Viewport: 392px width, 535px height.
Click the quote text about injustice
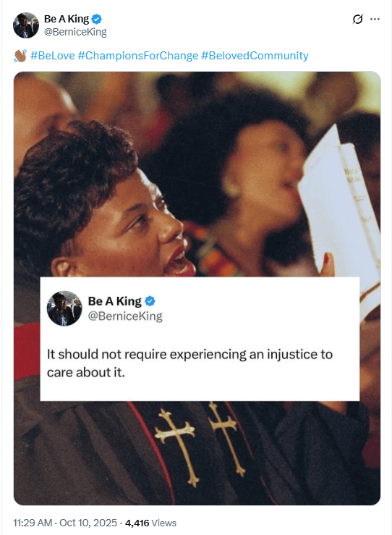pyautogui.click(x=189, y=363)
